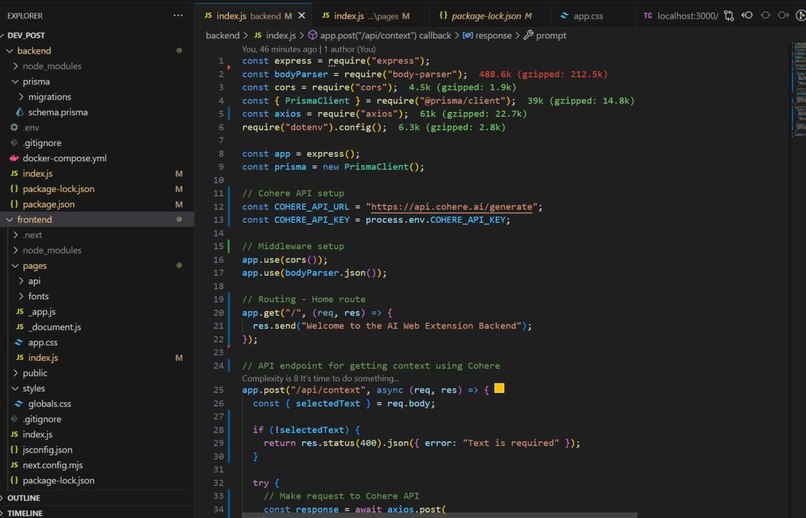The width and height of the screenshot is (806, 518).
Task: Click the Open Changes compare icon in editor toolbar
Action: (728, 16)
